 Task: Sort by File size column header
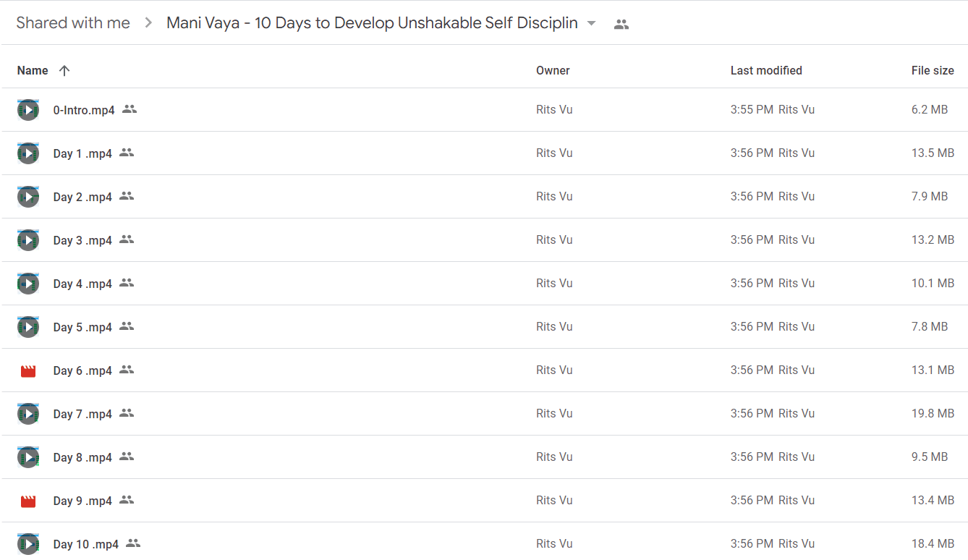pyautogui.click(x=933, y=70)
